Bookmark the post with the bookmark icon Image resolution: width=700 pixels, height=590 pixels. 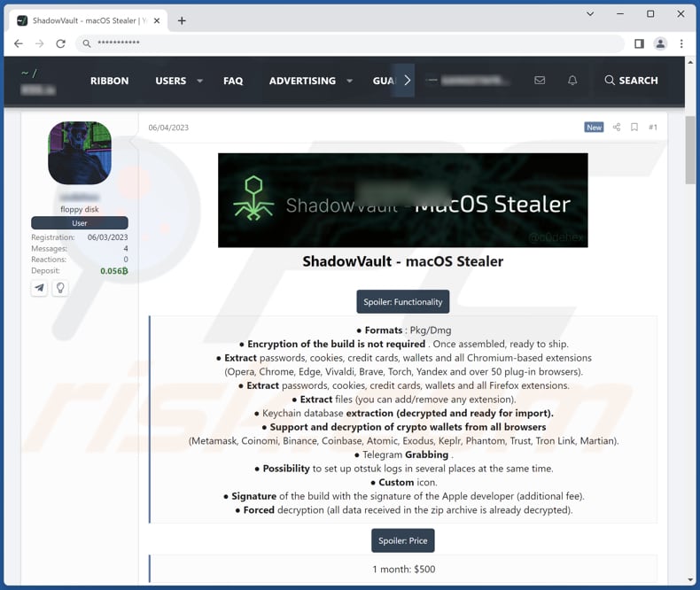tap(634, 128)
